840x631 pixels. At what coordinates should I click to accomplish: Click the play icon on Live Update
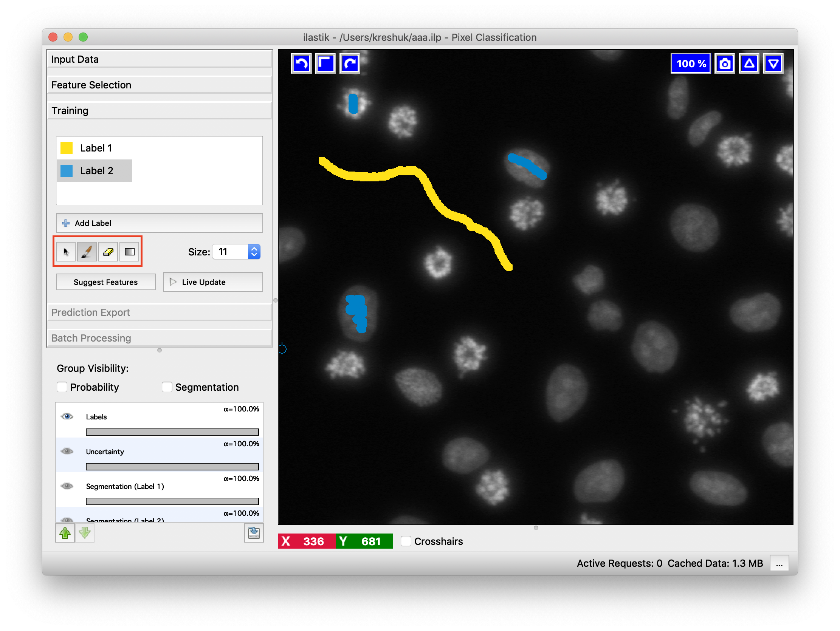pos(174,283)
